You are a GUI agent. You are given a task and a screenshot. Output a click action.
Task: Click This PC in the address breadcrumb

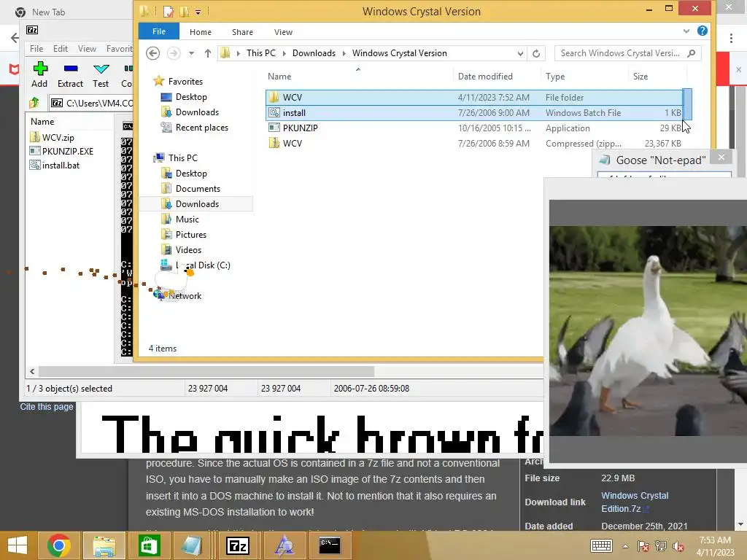tap(260, 53)
